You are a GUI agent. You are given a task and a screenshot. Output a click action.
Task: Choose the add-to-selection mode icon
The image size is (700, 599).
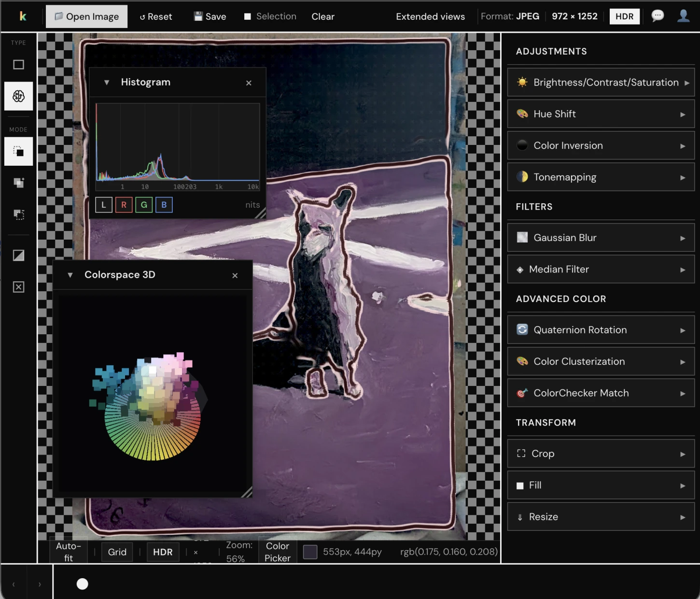click(18, 183)
